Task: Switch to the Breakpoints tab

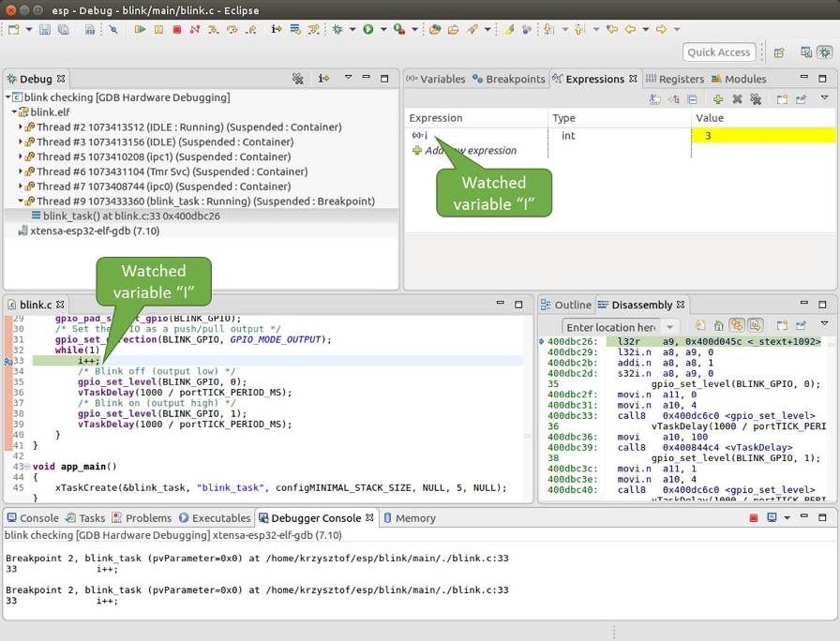Action: (510, 79)
